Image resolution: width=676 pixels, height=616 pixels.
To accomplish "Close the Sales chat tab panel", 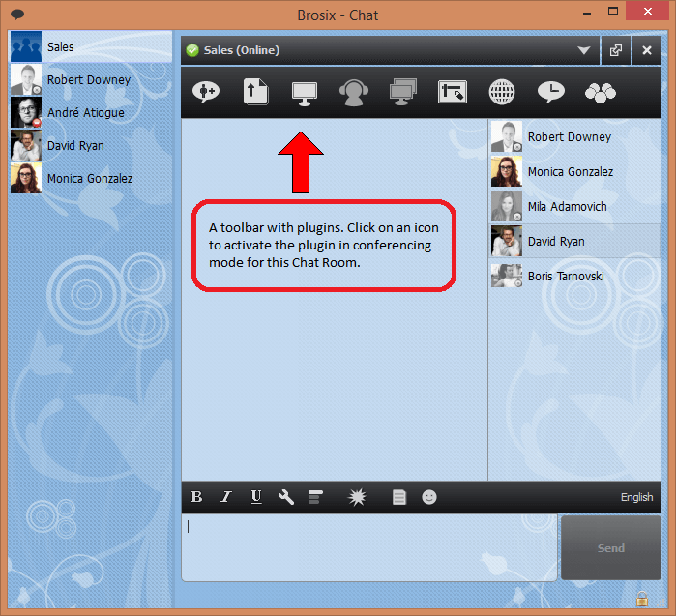I will coord(647,50).
